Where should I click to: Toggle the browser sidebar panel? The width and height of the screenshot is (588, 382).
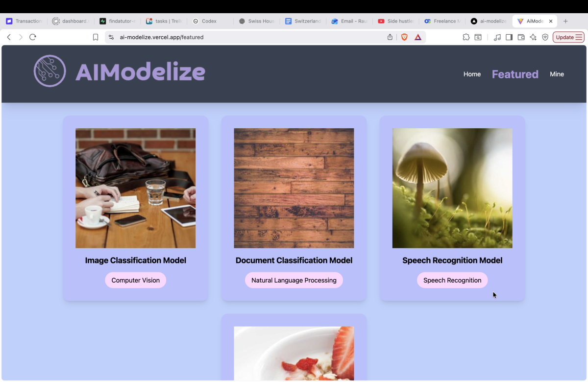[x=509, y=37]
